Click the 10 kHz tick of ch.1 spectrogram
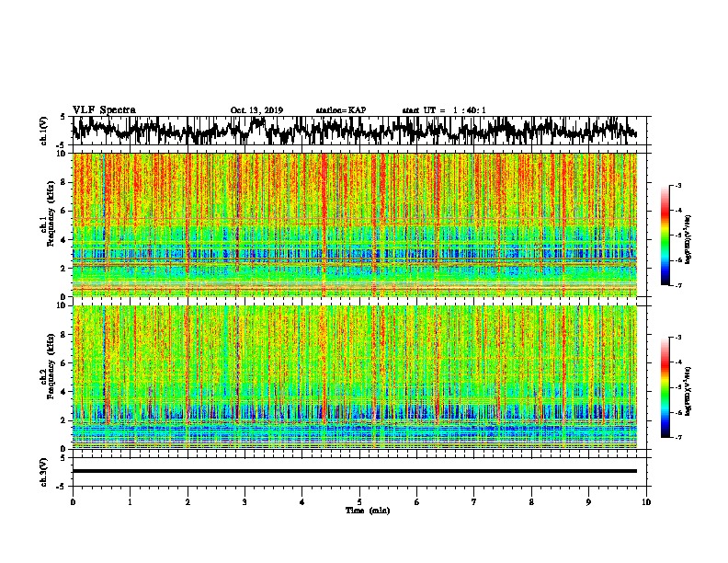728x563 pixels. point(63,154)
